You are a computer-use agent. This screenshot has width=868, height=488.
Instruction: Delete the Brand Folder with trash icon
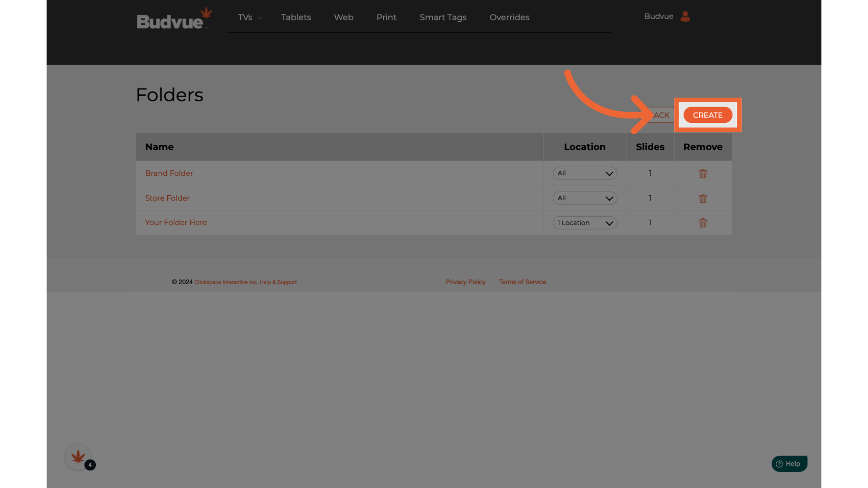703,174
